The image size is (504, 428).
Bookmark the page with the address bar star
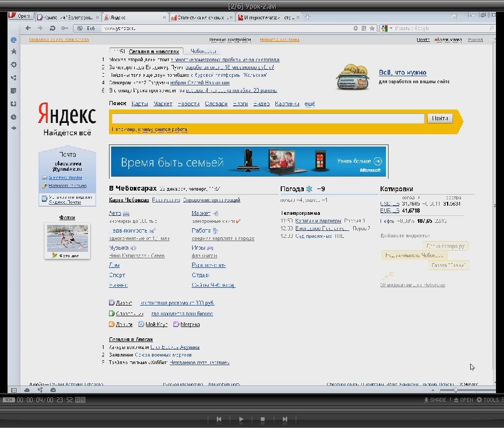coord(372,28)
